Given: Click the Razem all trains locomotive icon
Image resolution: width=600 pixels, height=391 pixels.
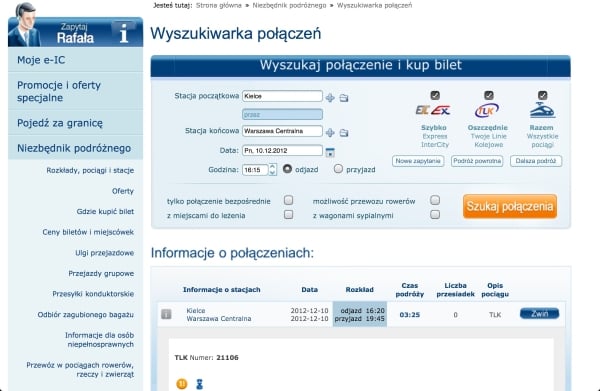Looking at the screenshot, I should pos(542,110).
